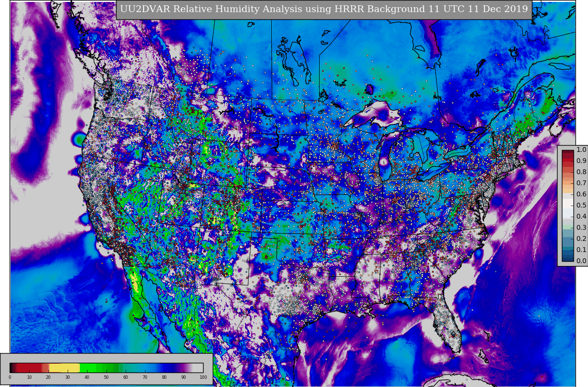Click the dark blue bottom of right colorbar

(x=568, y=258)
